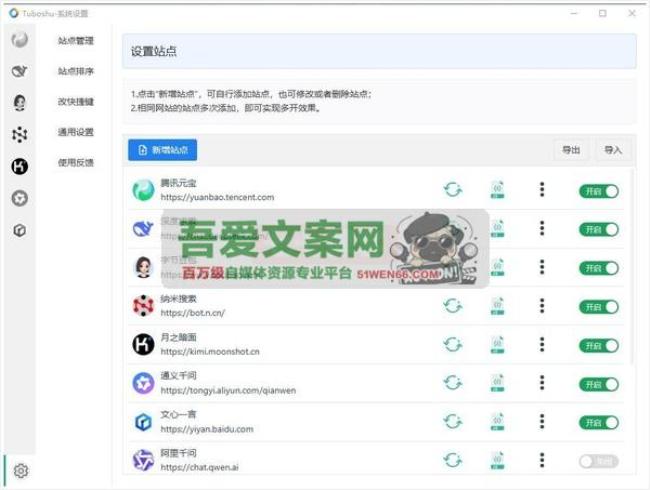
Task: Select 使用反馈 in the settings menu
Action: 75,163
